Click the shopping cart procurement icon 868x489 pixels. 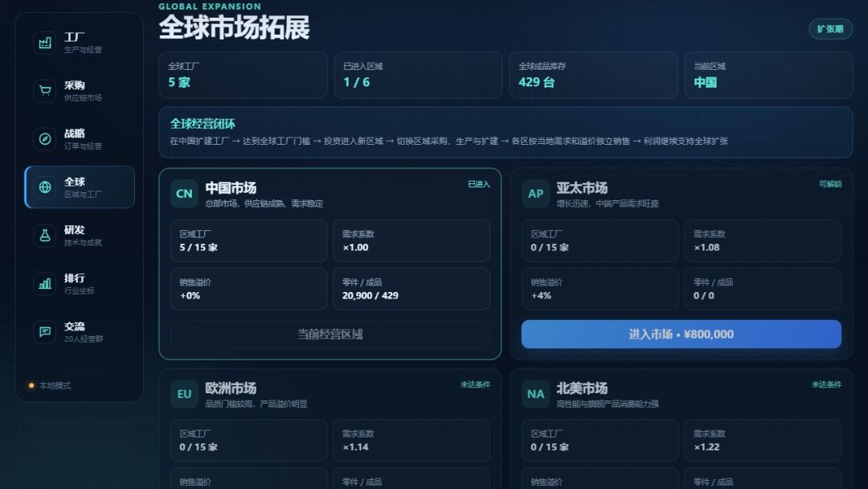[x=45, y=91]
